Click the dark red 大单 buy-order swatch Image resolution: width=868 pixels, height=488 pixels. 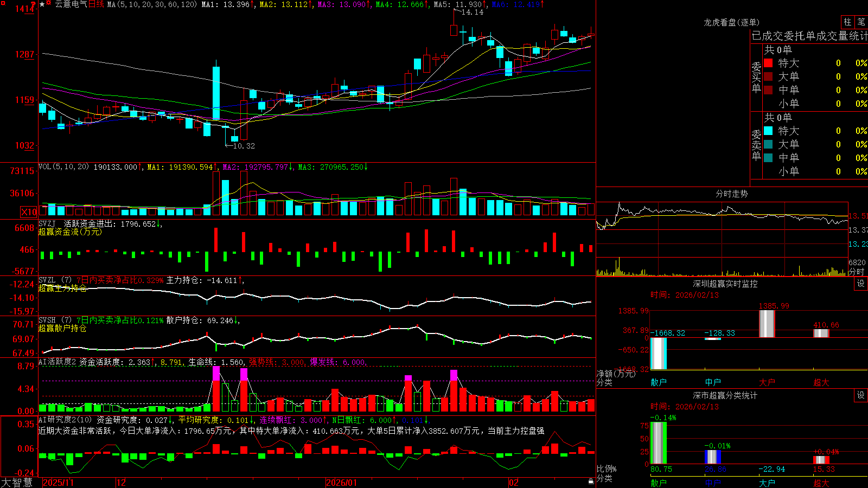(768, 76)
